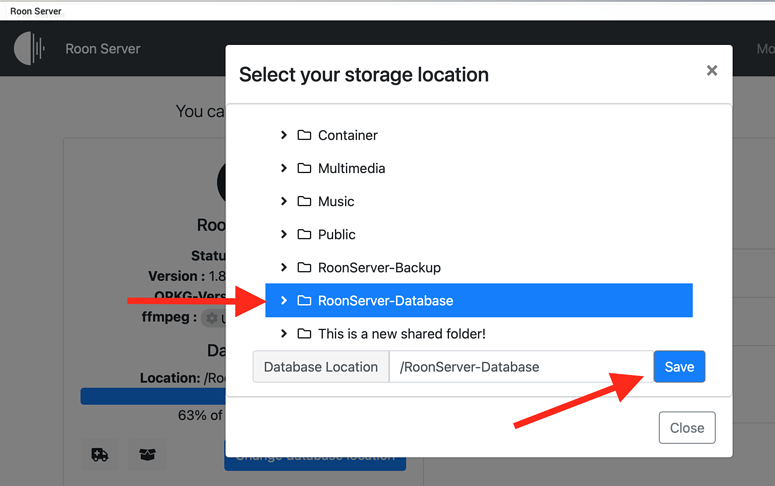The width and height of the screenshot is (775, 486).
Task: Click the Multimedia folder icon
Action: [304, 168]
